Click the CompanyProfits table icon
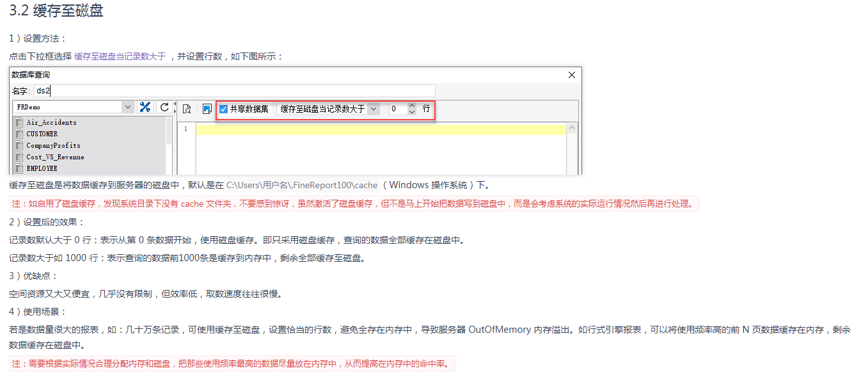 [x=19, y=145]
